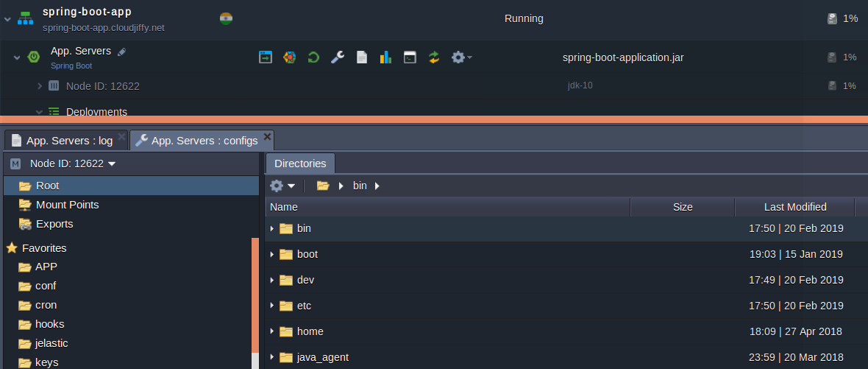
Task: Select the boot folder name
Action: click(x=307, y=254)
